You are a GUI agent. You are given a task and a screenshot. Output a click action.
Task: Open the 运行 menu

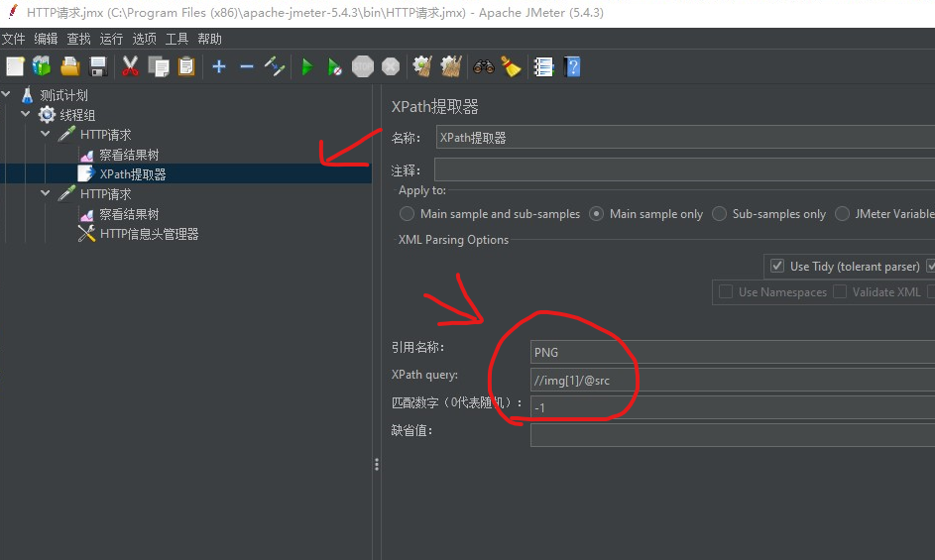[111, 39]
